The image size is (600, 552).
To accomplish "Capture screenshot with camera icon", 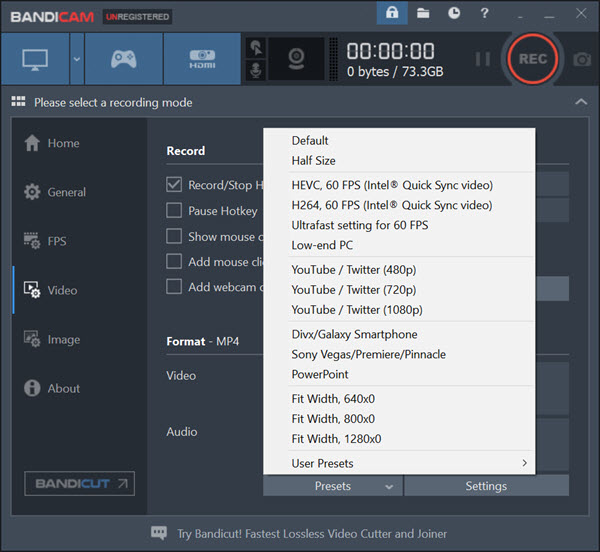I will [582, 59].
